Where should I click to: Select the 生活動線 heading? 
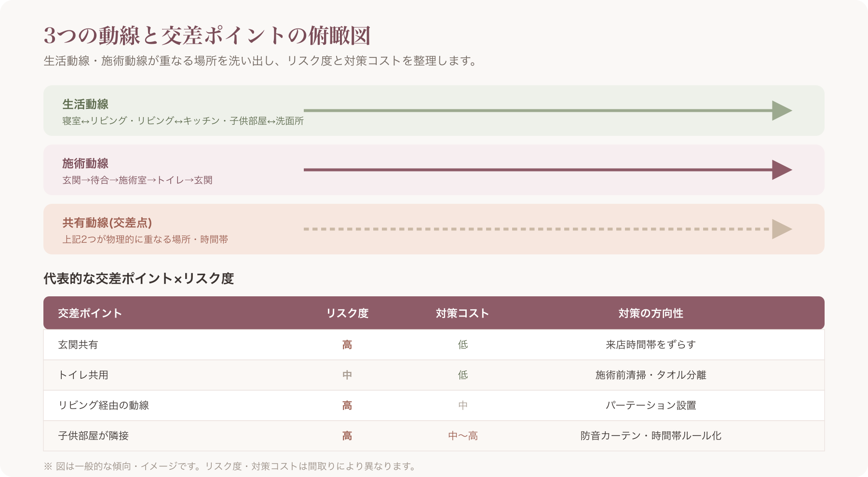point(85,104)
